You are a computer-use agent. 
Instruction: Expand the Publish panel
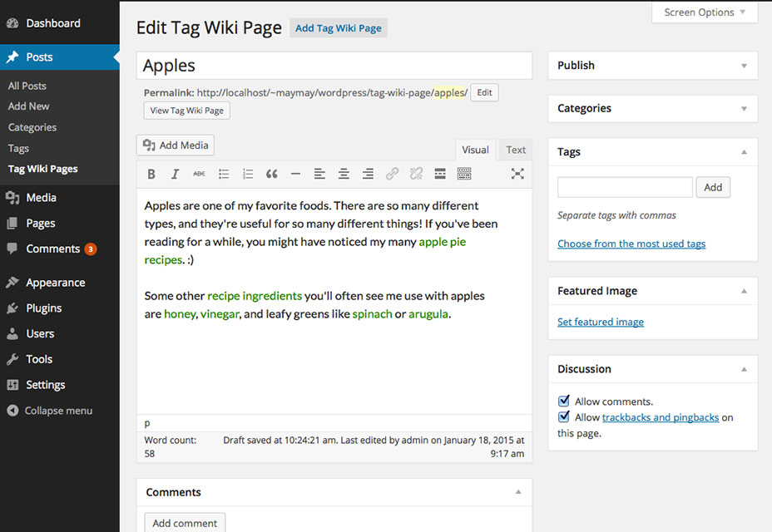744,66
